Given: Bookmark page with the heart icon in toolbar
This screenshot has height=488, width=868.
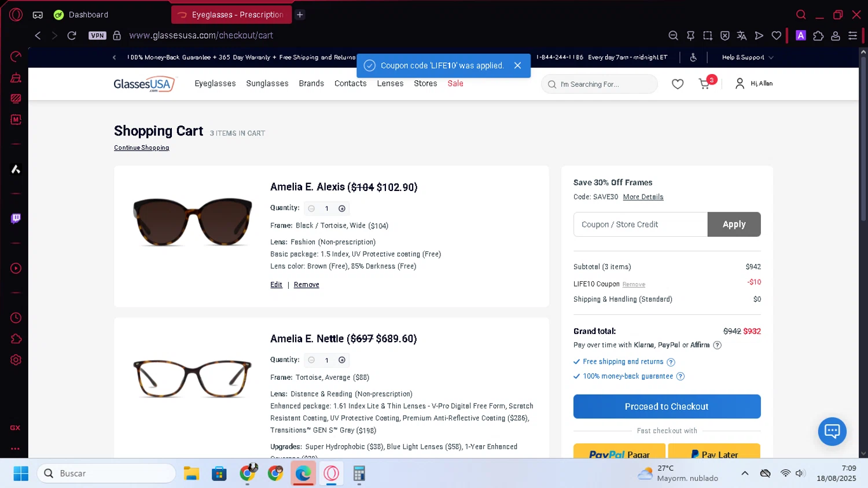Looking at the screenshot, I should (777, 35).
